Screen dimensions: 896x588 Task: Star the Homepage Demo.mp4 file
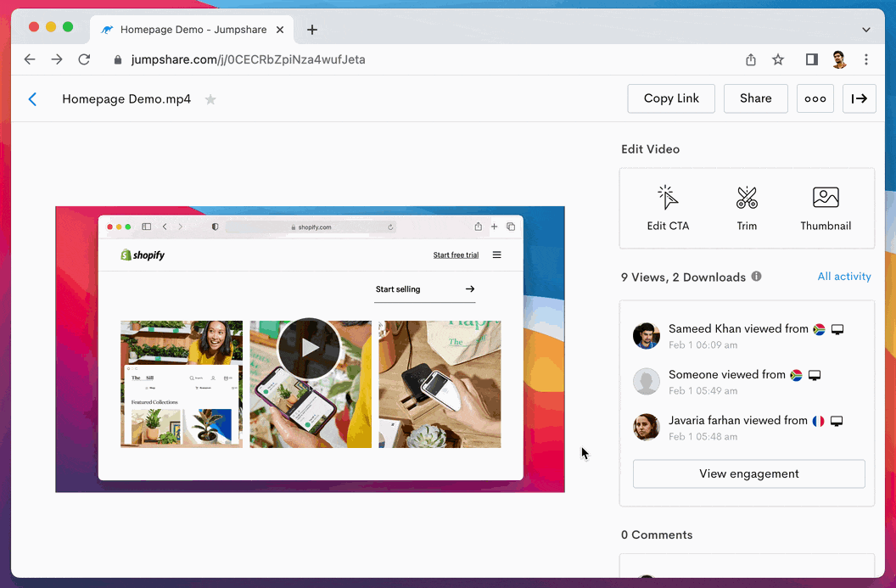210,99
